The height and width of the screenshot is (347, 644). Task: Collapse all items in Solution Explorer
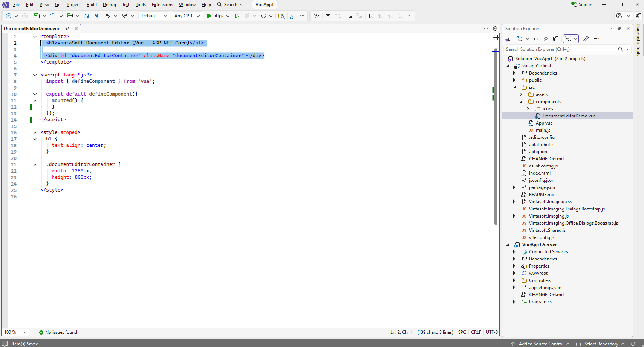pyautogui.click(x=546, y=39)
